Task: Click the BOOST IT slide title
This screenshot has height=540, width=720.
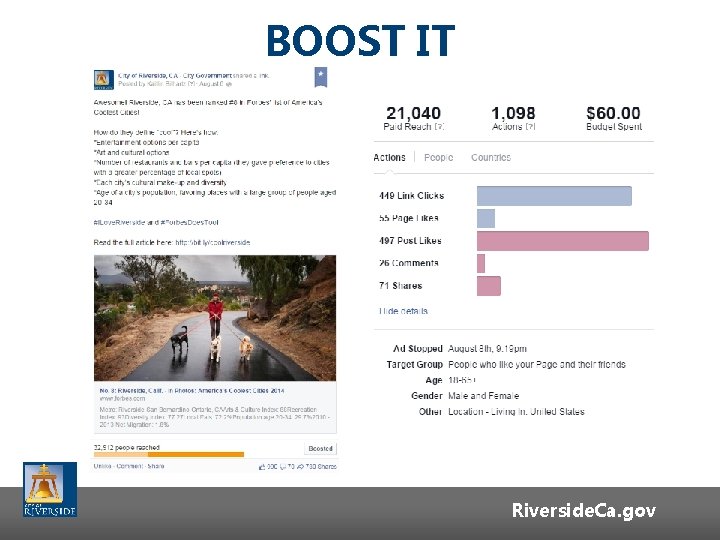Action: [360, 40]
